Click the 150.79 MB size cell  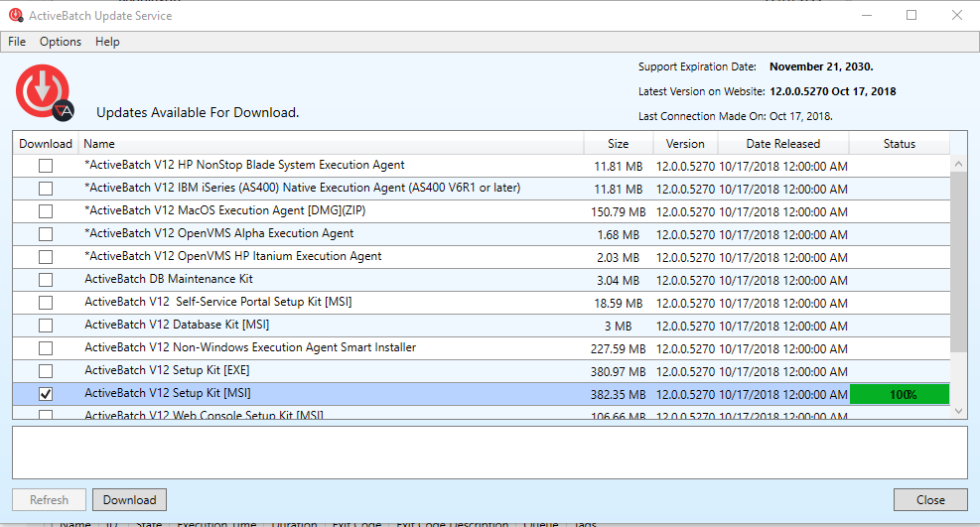click(619, 212)
